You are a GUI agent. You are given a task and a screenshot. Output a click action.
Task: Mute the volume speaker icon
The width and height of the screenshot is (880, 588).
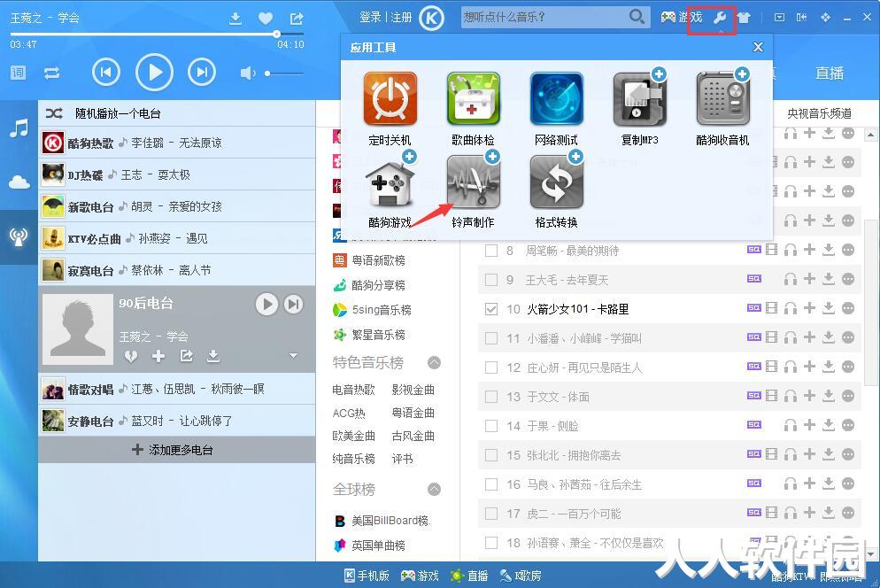pyautogui.click(x=248, y=73)
